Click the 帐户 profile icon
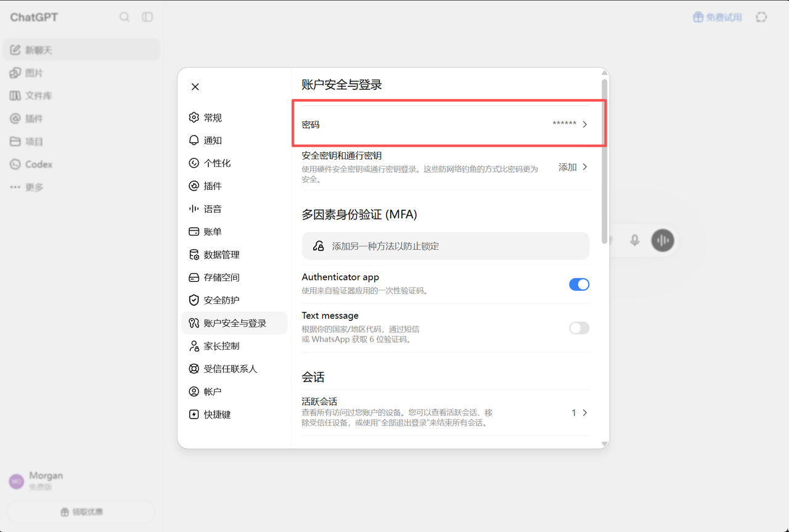 pos(194,391)
